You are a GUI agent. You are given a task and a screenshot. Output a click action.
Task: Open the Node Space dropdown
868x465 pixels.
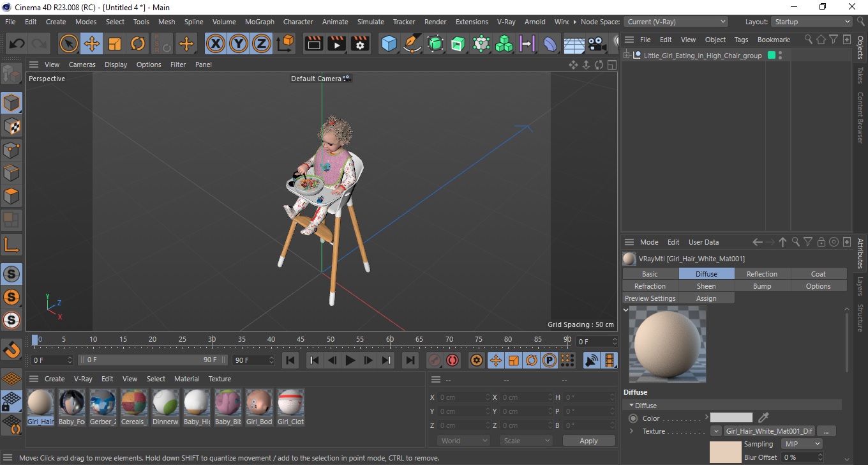[675, 22]
